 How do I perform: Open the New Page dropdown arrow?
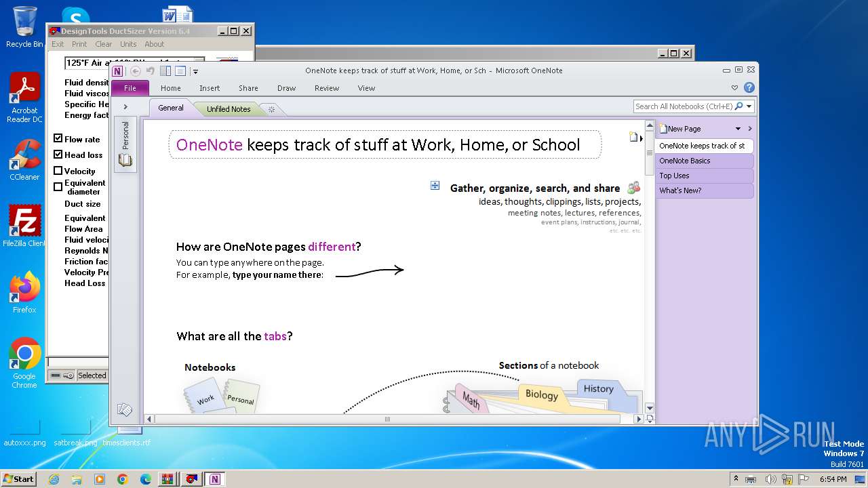click(x=738, y=129)
